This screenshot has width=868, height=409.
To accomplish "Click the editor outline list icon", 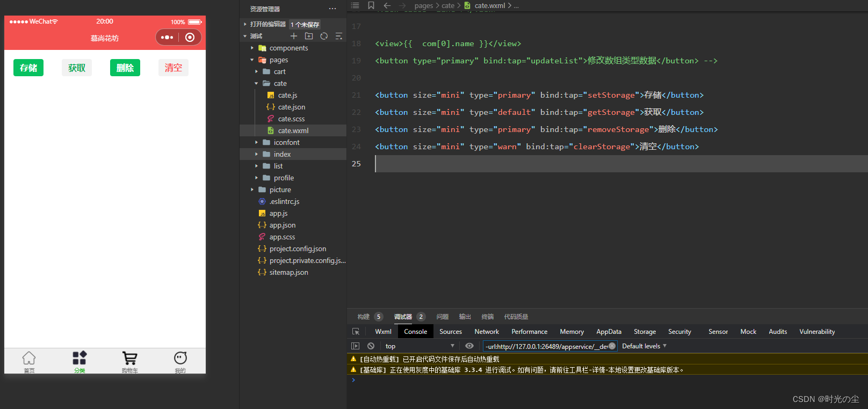I will [355, 5].
